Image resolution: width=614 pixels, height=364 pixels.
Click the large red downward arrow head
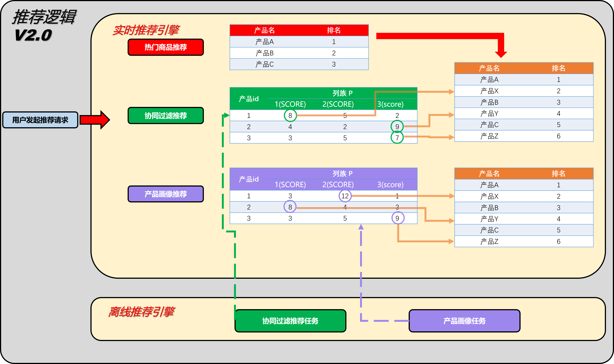(501, 54)
